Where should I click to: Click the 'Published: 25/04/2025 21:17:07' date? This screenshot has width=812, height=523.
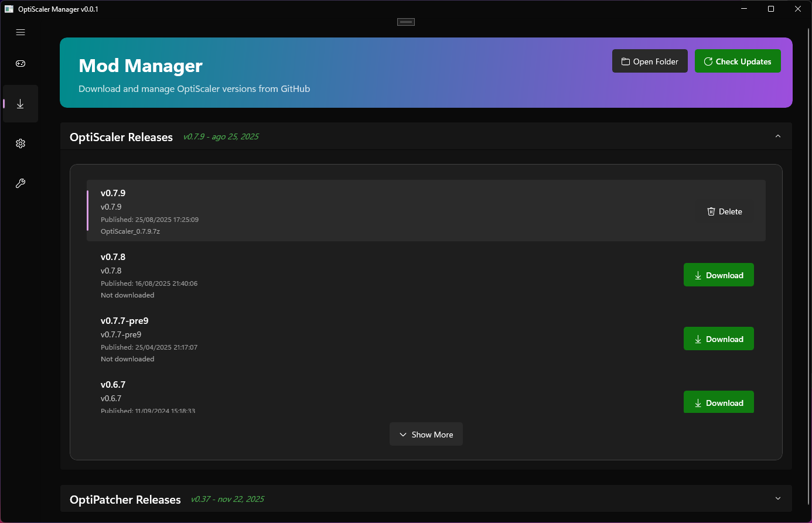pos(149,347)
